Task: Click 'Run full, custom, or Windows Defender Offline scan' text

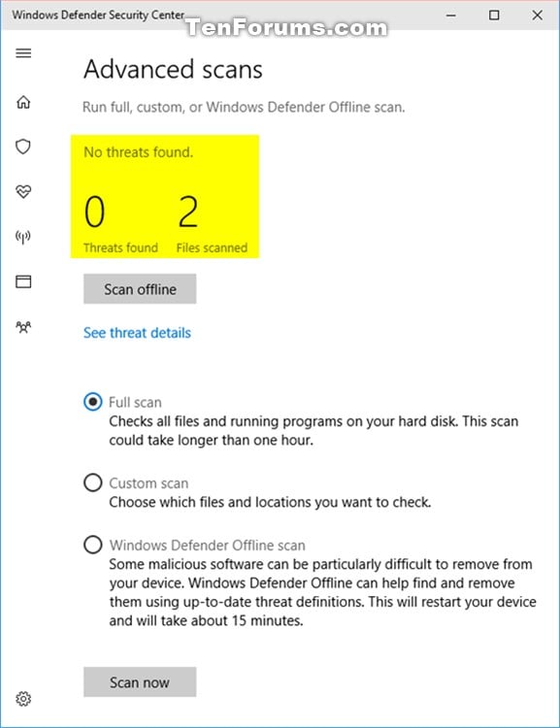Action: [x=244, y=107]
